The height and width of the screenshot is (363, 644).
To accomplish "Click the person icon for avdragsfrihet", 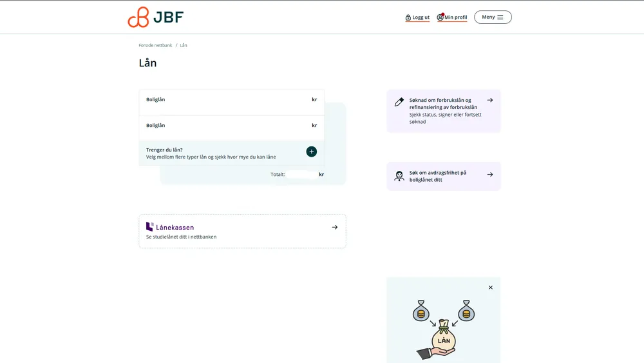I will tap(399, 176).
